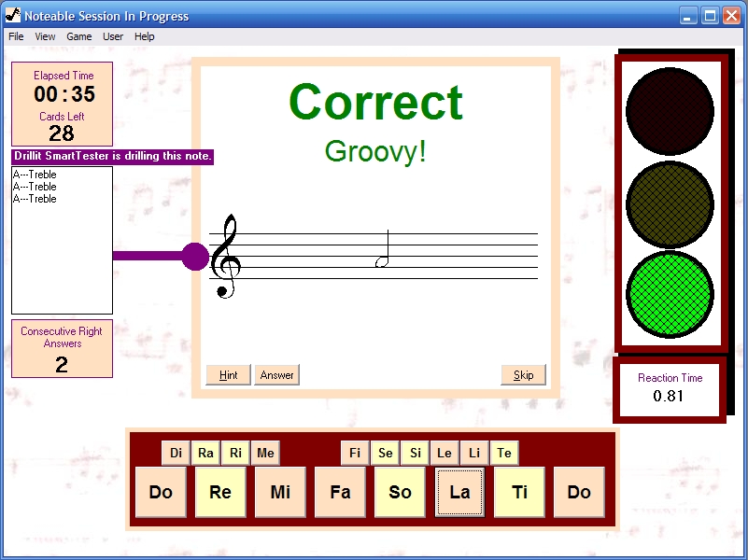This screenshot has width=748, height=560.
Task: Tap the Le chromatic key
Action: [x=445, y=453]
